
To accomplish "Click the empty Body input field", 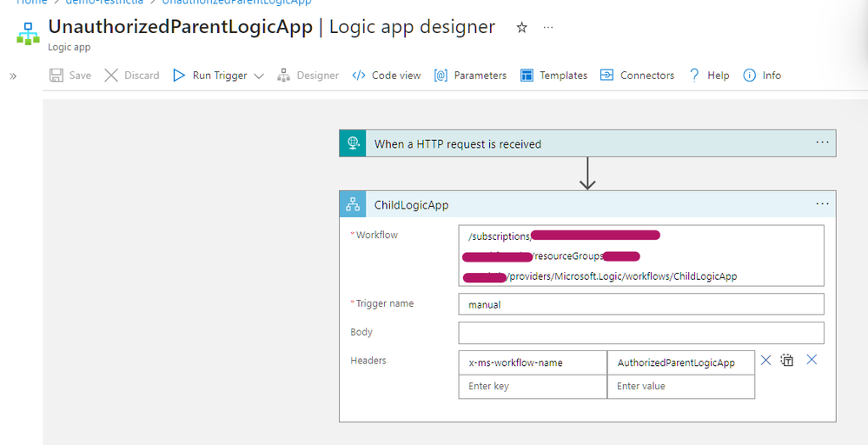I will pyautogui.click(x=641, y=333).
